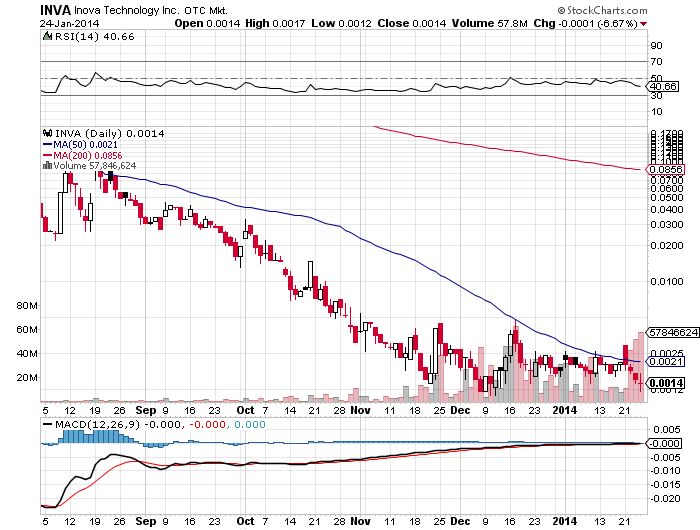Click the 0.0400 price axis label
The width and height of the screenshot is (700, 530).
click(667, 209)
